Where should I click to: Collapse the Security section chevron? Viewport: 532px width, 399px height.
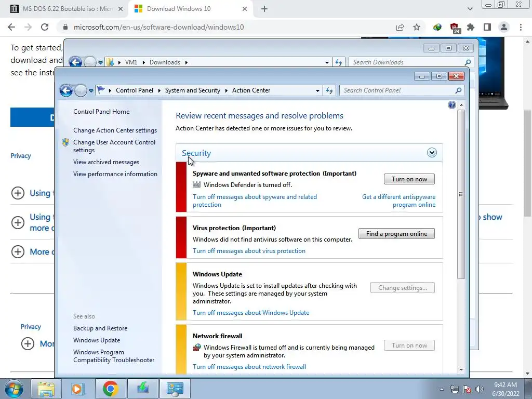tap(432, 153)
